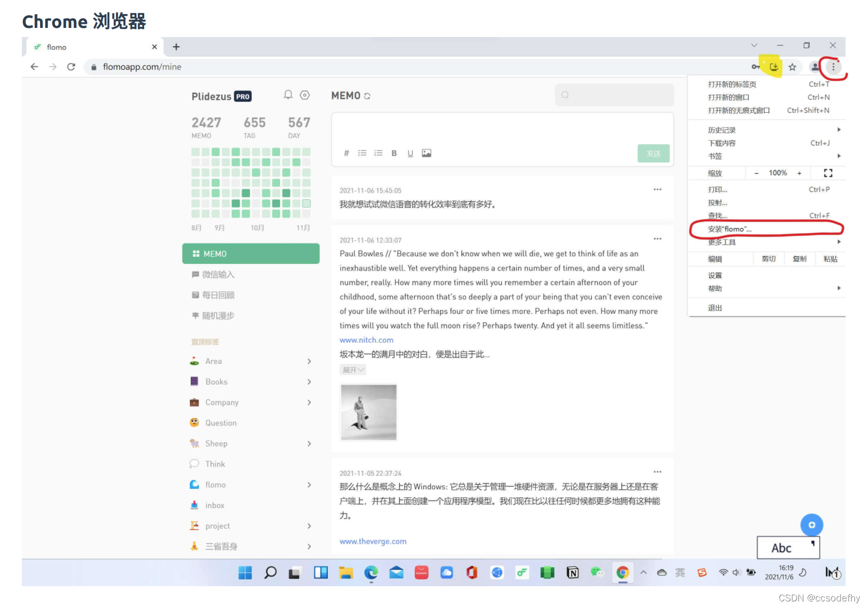The image size is (868, 608).
Task: Send memo with the green 发送 button
Action: pyautogui.click(x=653, y=153)
